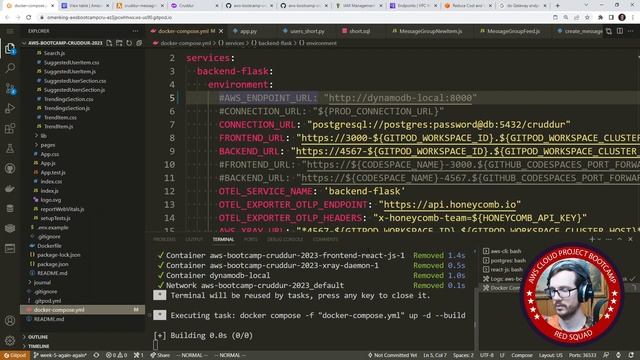Open the Source Control view
Screen dimensions: 640x360
(10, 89)
